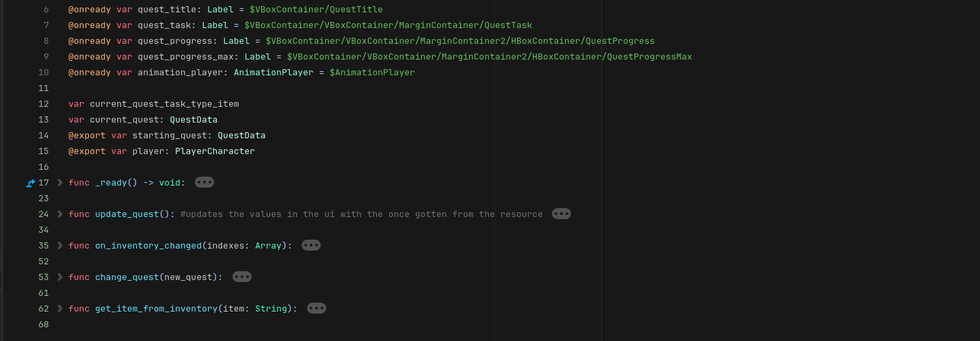Click the signal connection icon at line 17
This screenshot has height=341, width=980.
[30, 183]
